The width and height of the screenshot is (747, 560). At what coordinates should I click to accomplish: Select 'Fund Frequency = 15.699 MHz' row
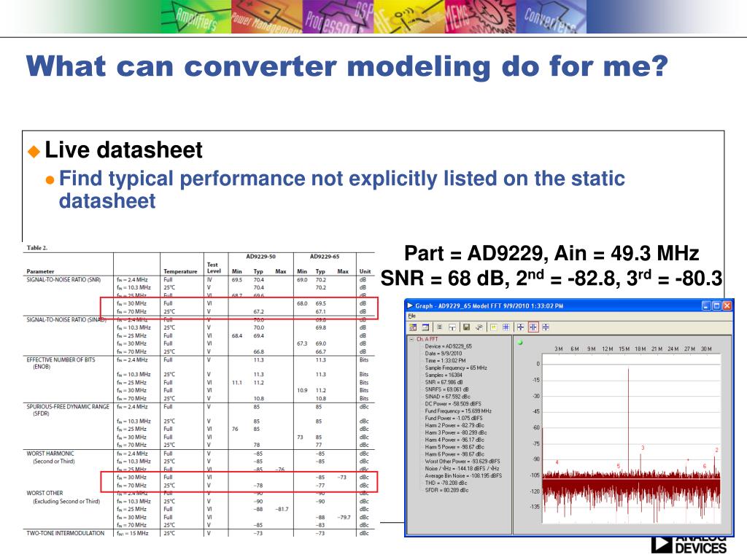tap(458, 411)
